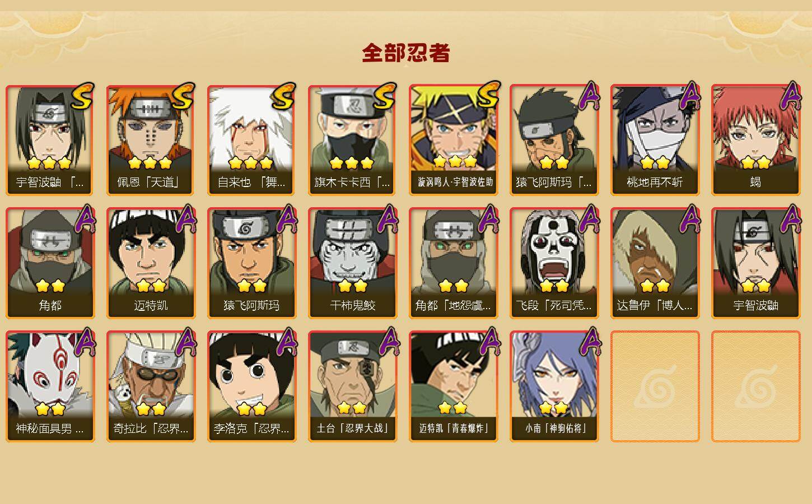Open the 干柿鬼鲛 card
This screenshot has width=812, height=504.
[x=352, y=263]
